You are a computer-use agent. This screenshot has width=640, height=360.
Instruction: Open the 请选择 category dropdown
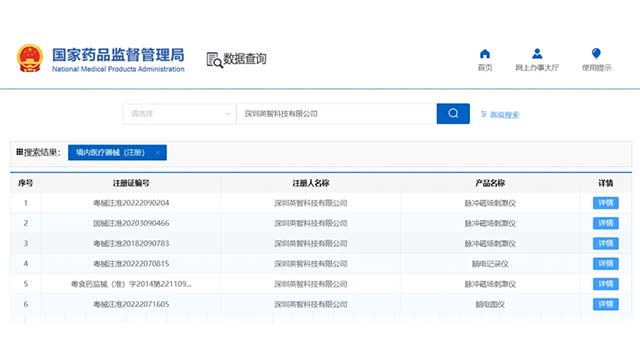pos(180,113)
